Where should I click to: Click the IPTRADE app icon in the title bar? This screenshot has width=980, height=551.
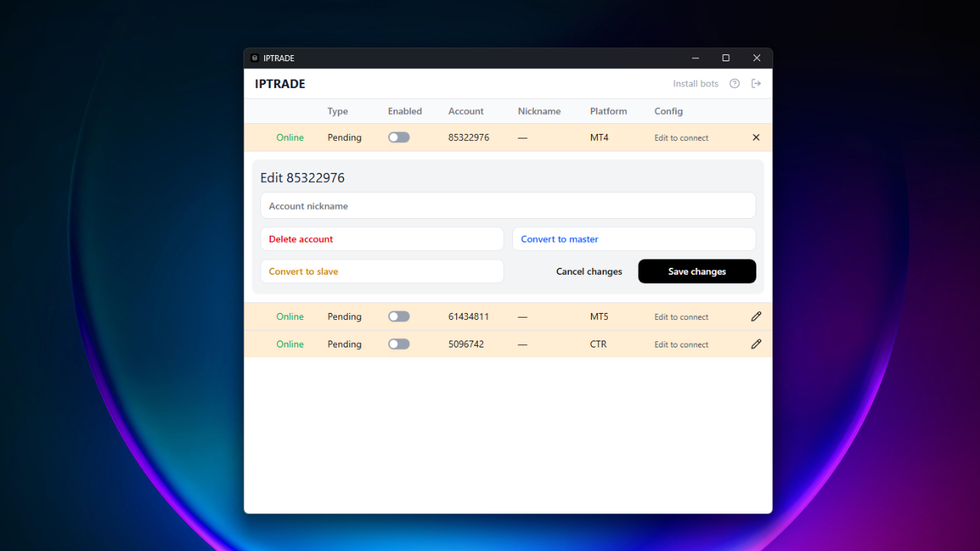pyautogui.click(x=253, y=57)
